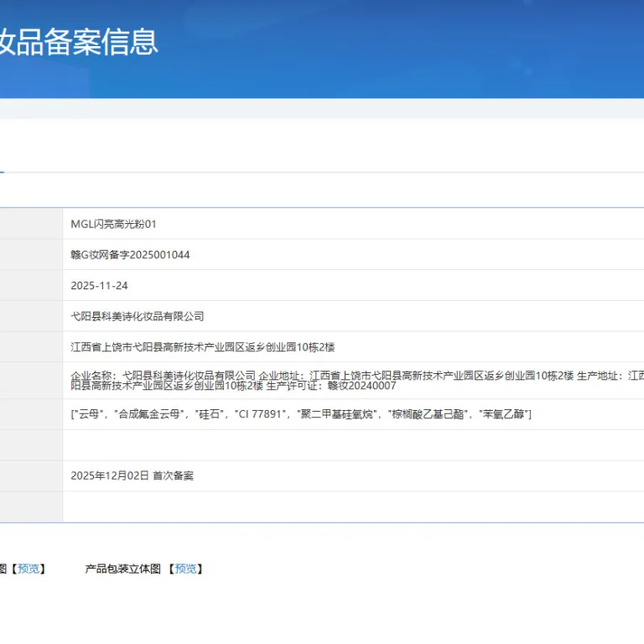Click the page header title 妆品备案信息

(x=79, y=42)
